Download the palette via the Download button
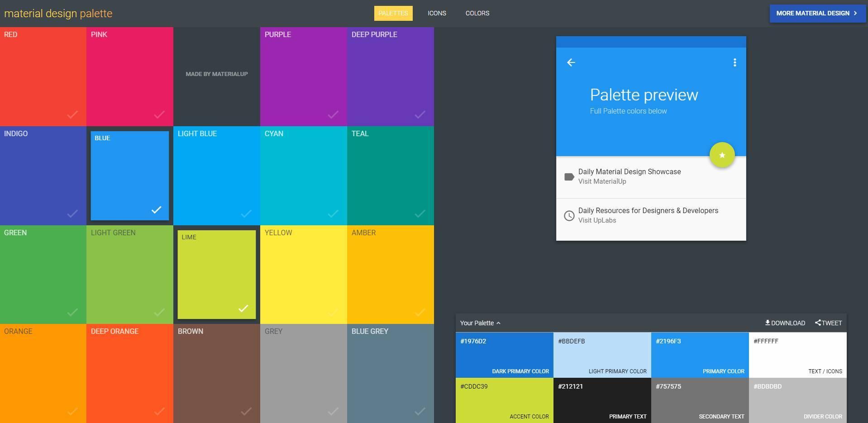Viewport: 868px width, 423px height. pos(785,323)
